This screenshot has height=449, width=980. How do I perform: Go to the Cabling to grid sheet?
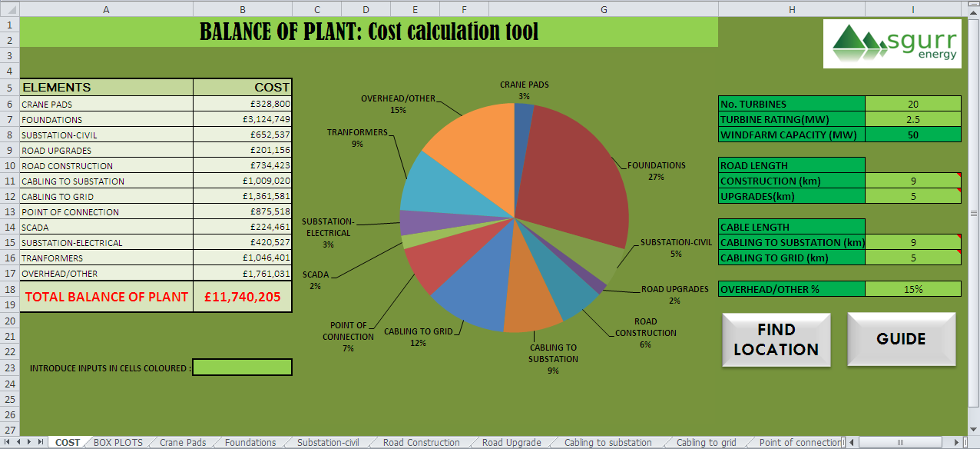coord(706,443)
